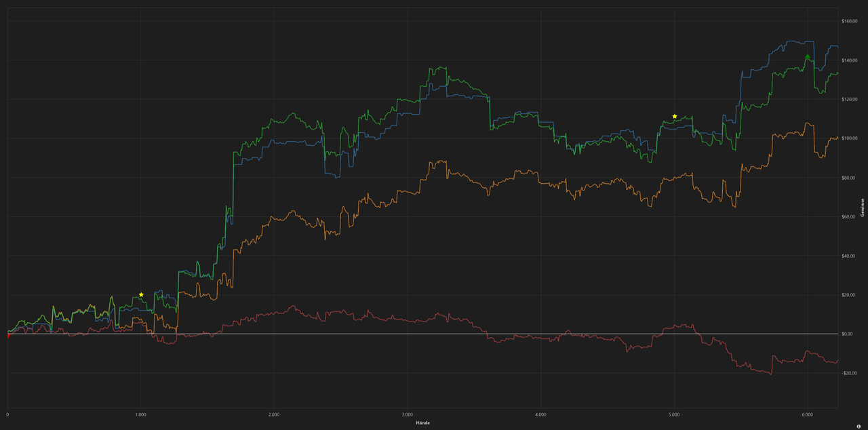Click the '$60,00' y-axis label
Viewport: 868px width, 430px height.
(848, 217)
